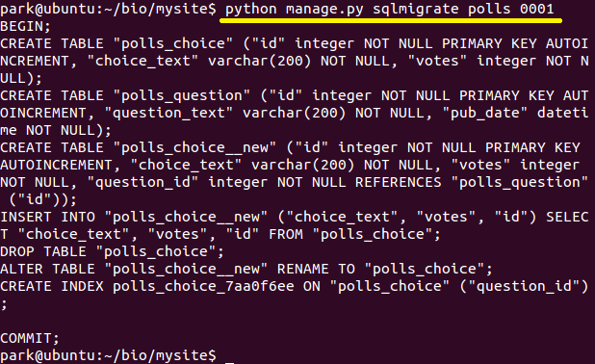Click the INSERT INTO "polls_choice__new" statement

tap(134, 217)
